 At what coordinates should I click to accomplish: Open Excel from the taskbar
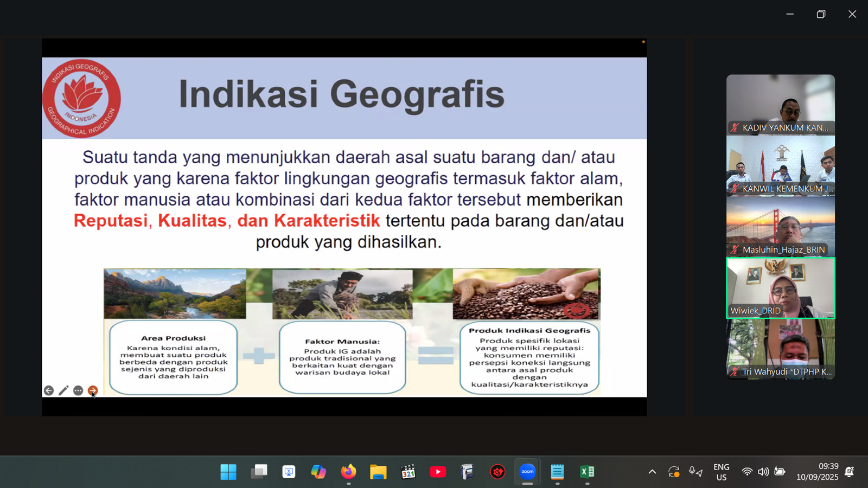click(587, 472)
